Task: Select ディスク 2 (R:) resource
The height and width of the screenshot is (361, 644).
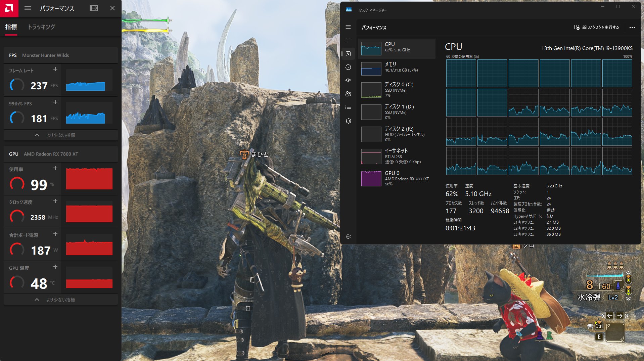Action: [397, 134]
